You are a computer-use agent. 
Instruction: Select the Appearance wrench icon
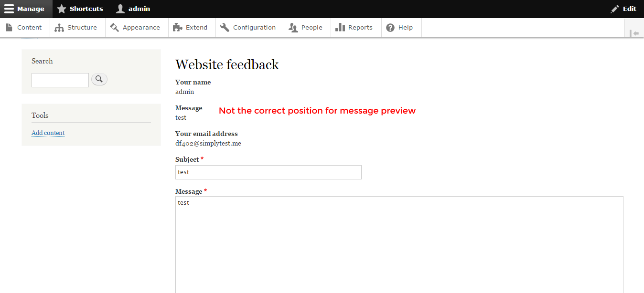click(x=115, y=27)
